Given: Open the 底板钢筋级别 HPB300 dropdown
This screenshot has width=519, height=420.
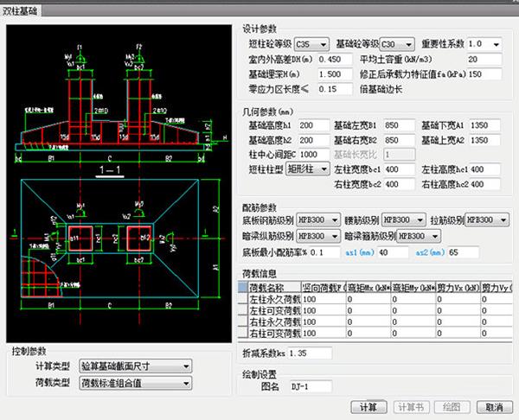Looking at the screenshot, I should pos(318,220).
